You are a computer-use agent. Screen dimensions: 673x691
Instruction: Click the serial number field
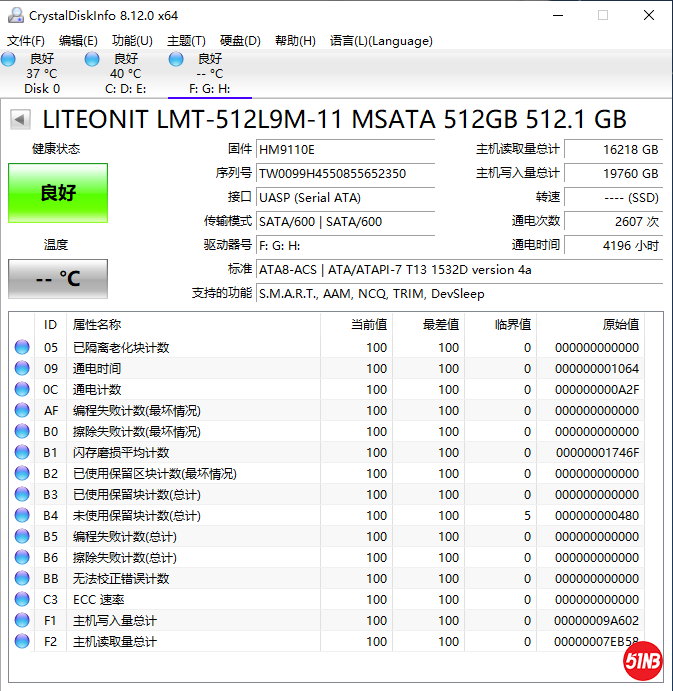point(345,173)
